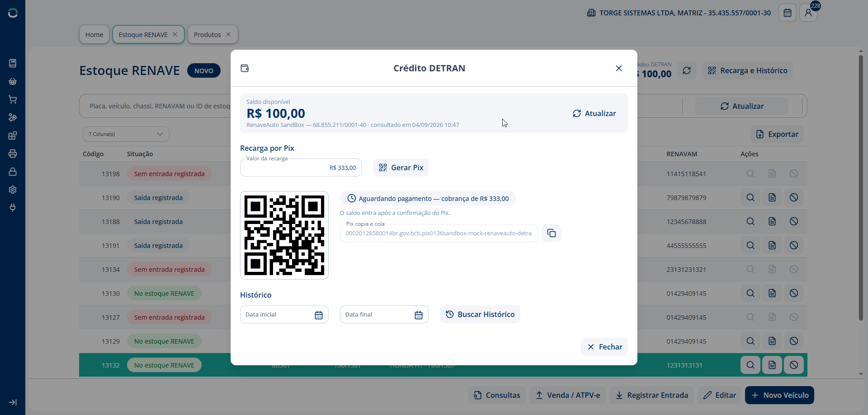Click the Fechar button
868x415 pixels.
point(604,347)
